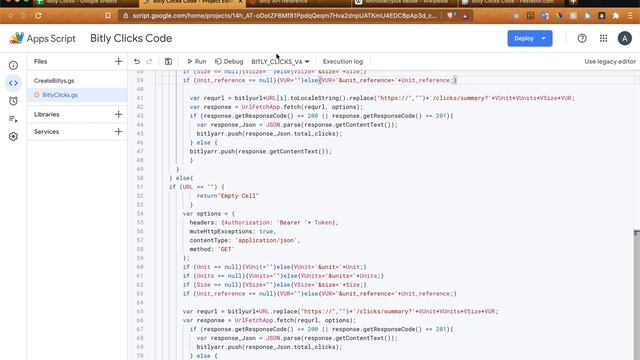Click line 65 var requrl bitlyurl+URL.replace
This screenshot has height=360, width=640.
click(x=340, y=311)
